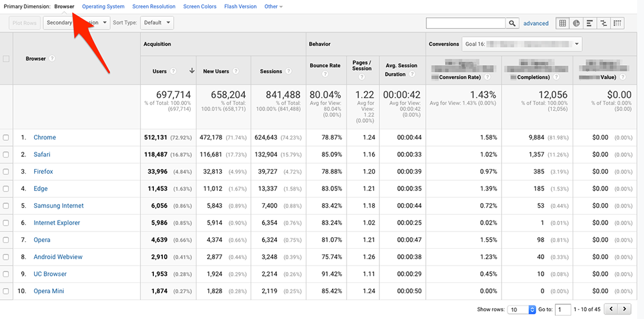This screenshot has height=319, width=644.
Task: Click the Plot Rows button
Action: coord(24,23)
